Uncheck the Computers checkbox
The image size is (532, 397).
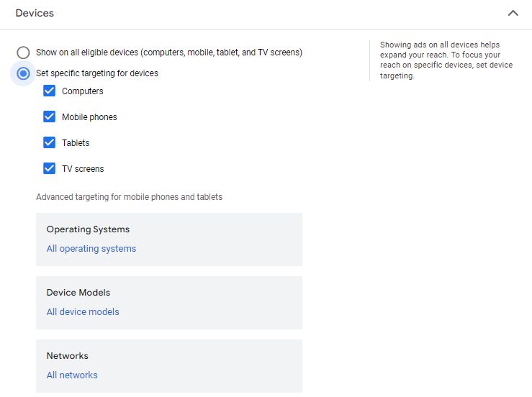coord(50,91)
